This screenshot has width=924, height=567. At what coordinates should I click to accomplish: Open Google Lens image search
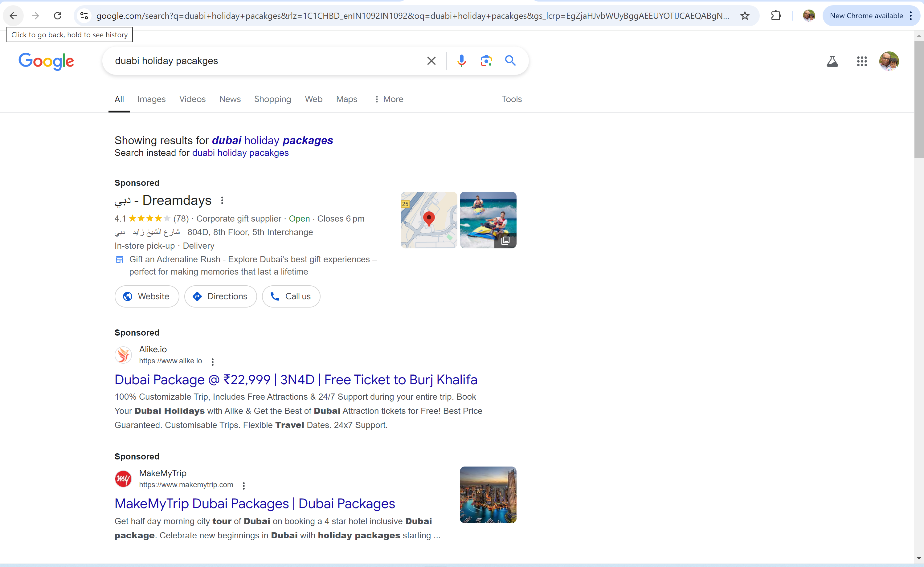pos(486,61)
